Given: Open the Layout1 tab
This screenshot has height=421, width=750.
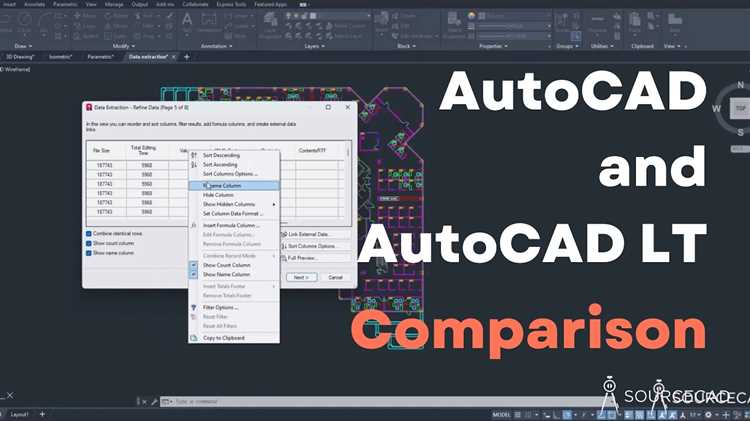Looking at the screenshot, I should point(20,414).
